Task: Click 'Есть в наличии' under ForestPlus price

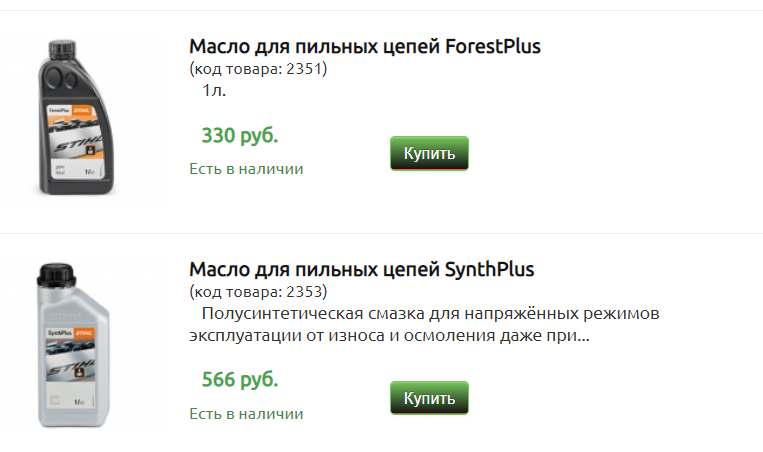Action: [x=246, y=169]
